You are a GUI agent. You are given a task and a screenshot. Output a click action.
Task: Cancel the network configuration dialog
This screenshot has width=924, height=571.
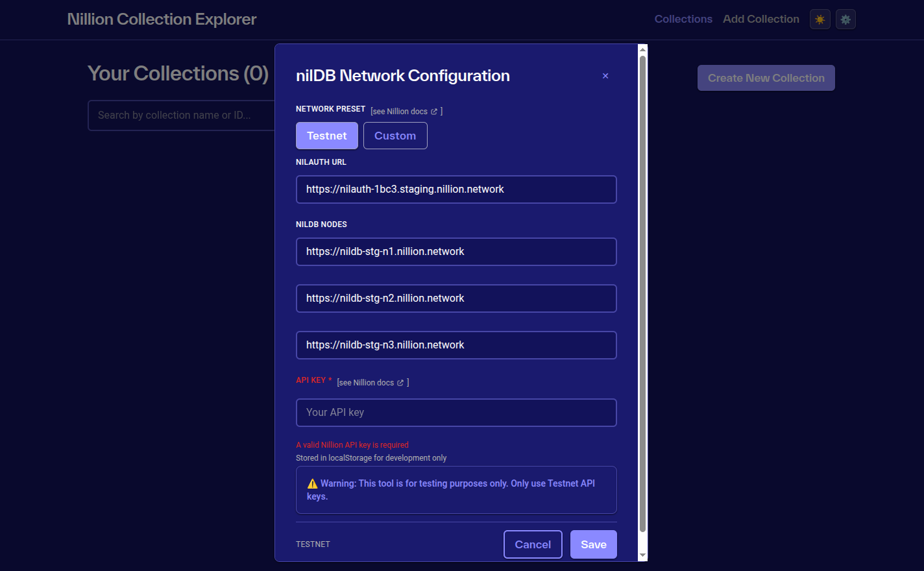[x=533, y=544]
